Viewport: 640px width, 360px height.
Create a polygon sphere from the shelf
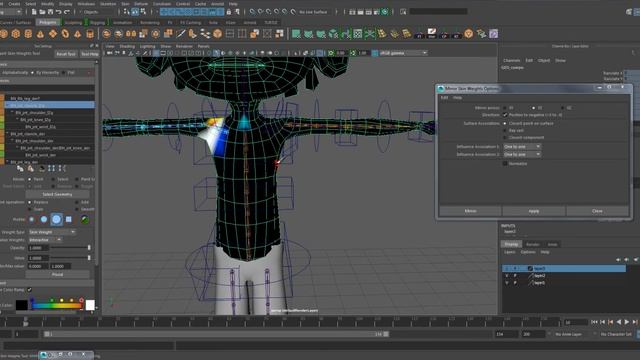[x=4, y=34]
